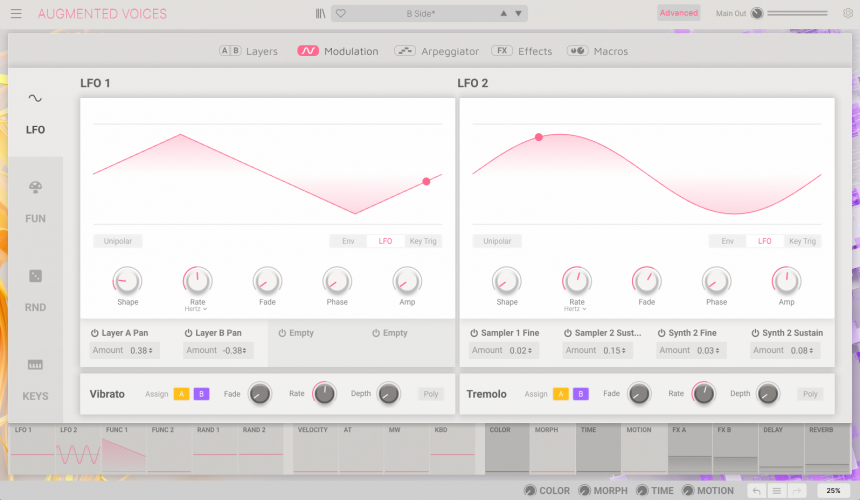Screen dimensions: 860x500
Task: Select Key Trig mode for LFO 2
Action: (802, 241)
